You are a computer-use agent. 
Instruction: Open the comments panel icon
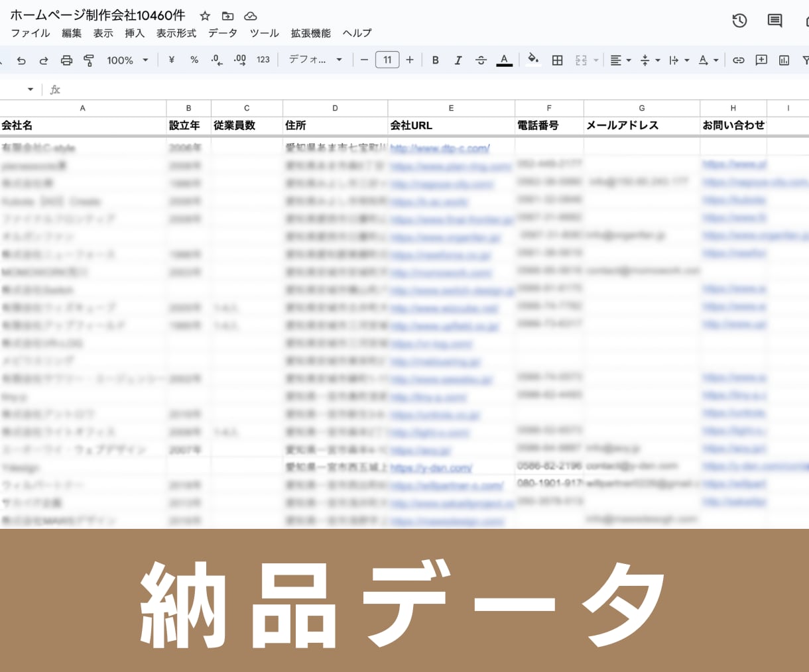pyautogui.click(x=775, y=21)
